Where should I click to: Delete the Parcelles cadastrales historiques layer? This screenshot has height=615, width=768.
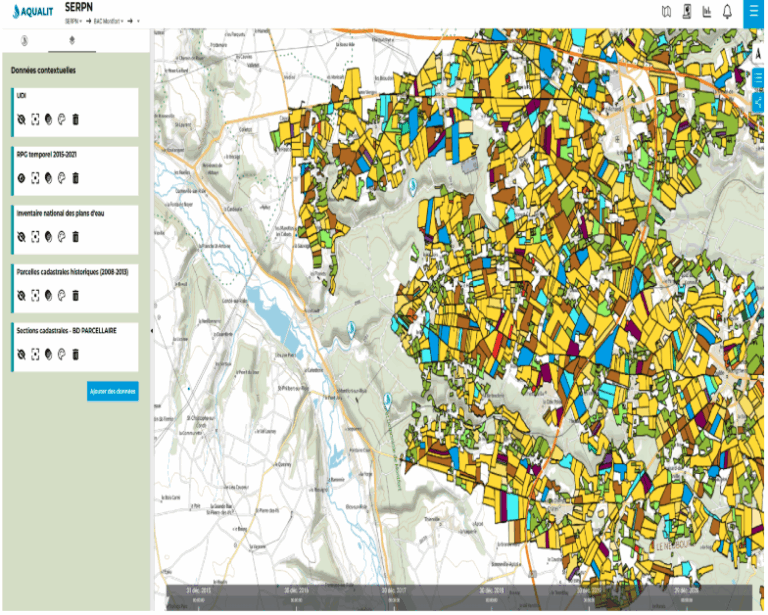tap(75, 295)
